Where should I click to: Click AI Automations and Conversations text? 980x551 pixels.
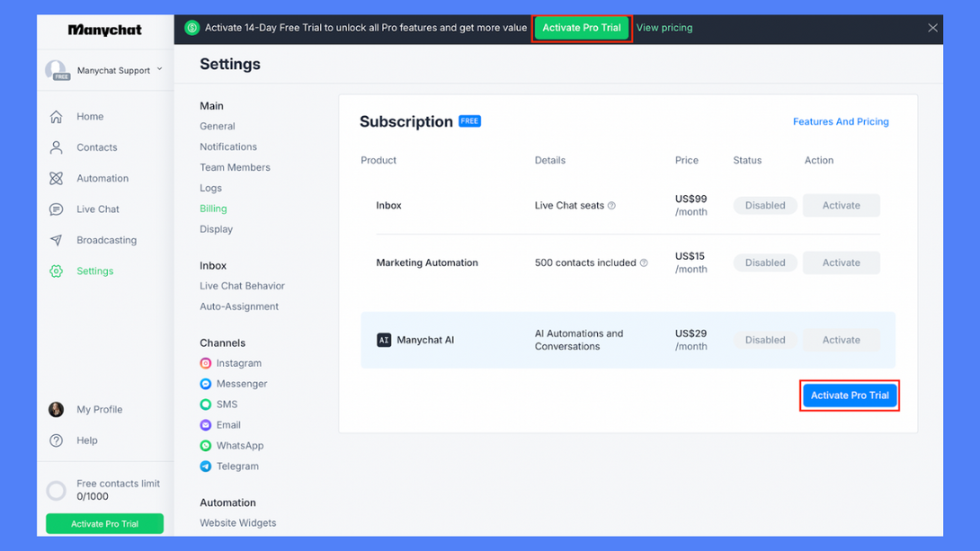(579, 340)
